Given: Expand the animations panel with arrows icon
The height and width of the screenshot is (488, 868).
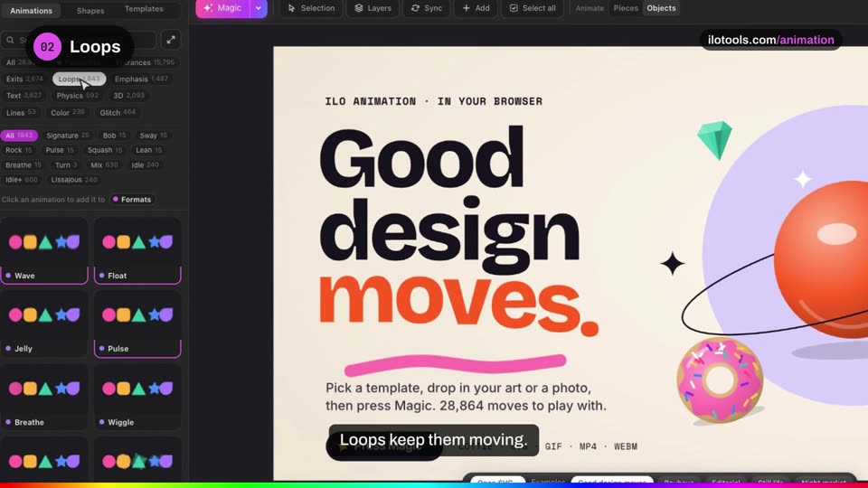Looking at the screenshot, I should [x=171, y=40].
